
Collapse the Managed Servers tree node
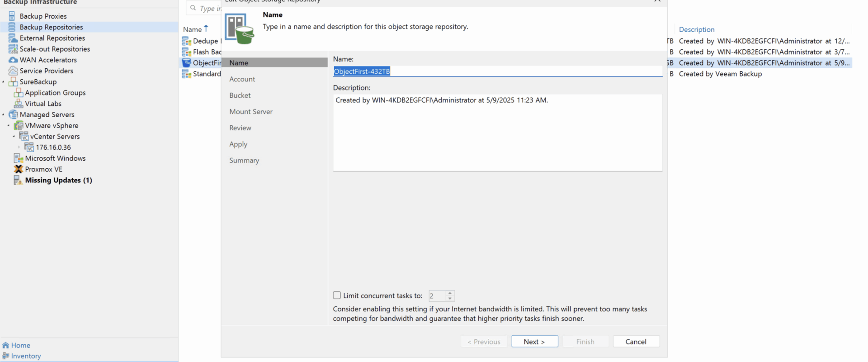click(3, 114)
